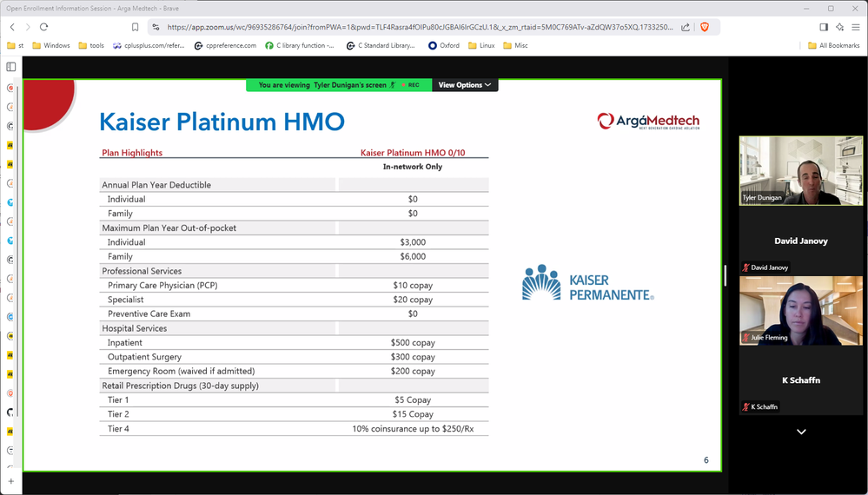Open the 'C Standard Library' bookmark
The height and width of the screenshot is (495, 868).
coord(381,45)
